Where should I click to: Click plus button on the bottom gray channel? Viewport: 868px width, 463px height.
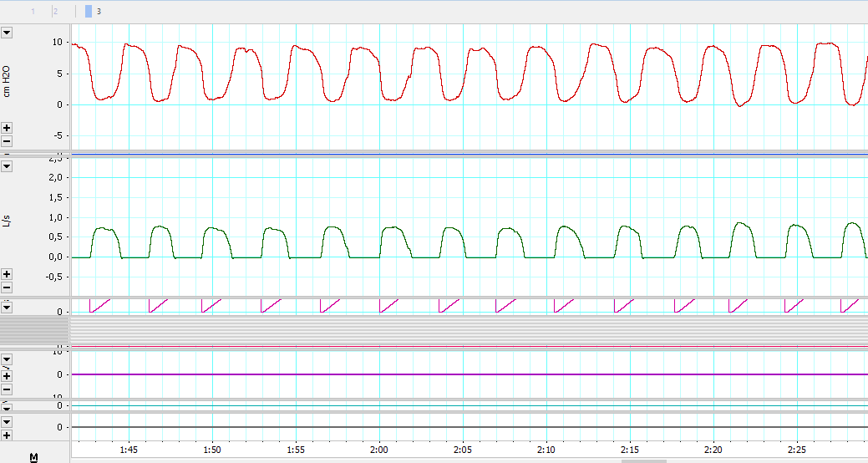[x=7, y=435]
